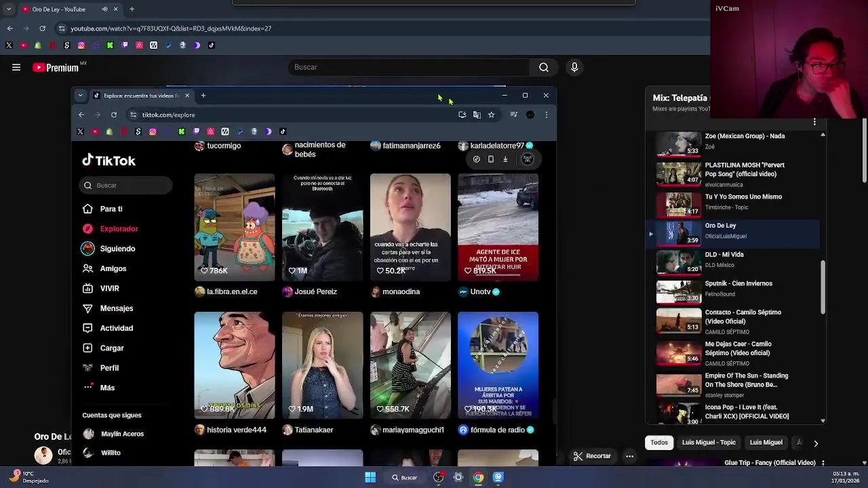Open the Windows Start menu
868x488 pixels.
[x=370, y=477]
